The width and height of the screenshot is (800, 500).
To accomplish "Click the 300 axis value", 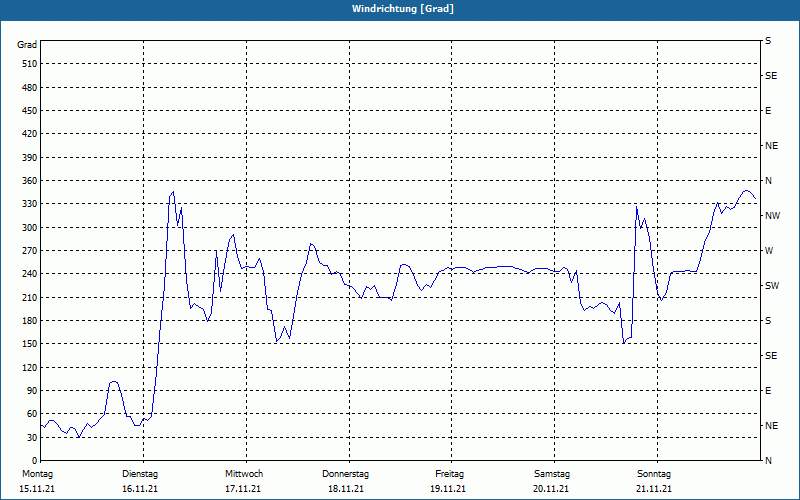I will pyautogui.click(x=30, y=228).
